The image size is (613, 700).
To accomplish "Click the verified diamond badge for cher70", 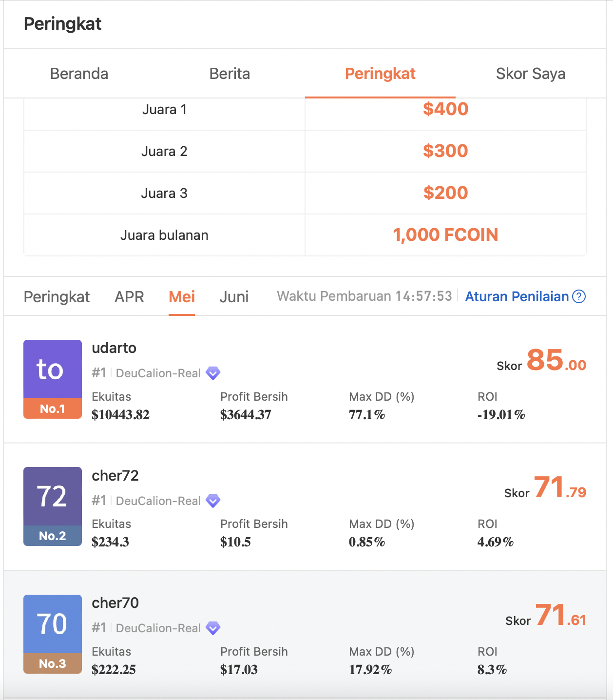I will click(x=213, y=628).
